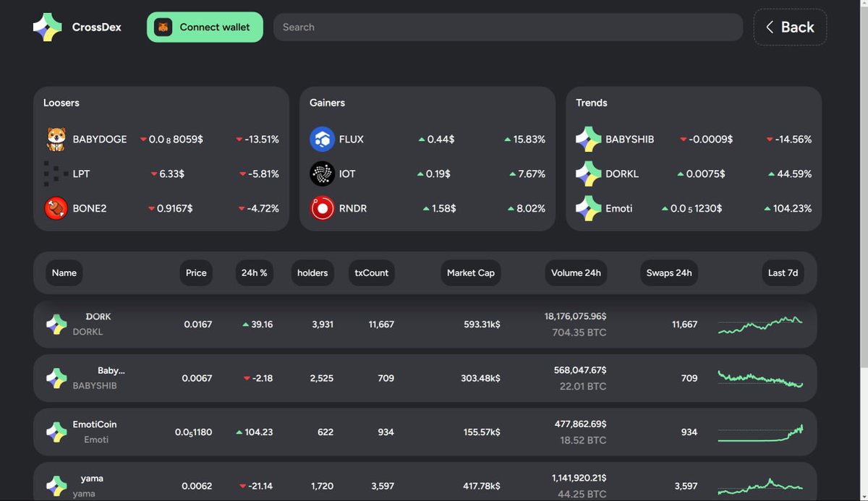The image size is (868, 501).
Task: Click the BABYSHIB icon in Trends card
Action: (588, 139)
